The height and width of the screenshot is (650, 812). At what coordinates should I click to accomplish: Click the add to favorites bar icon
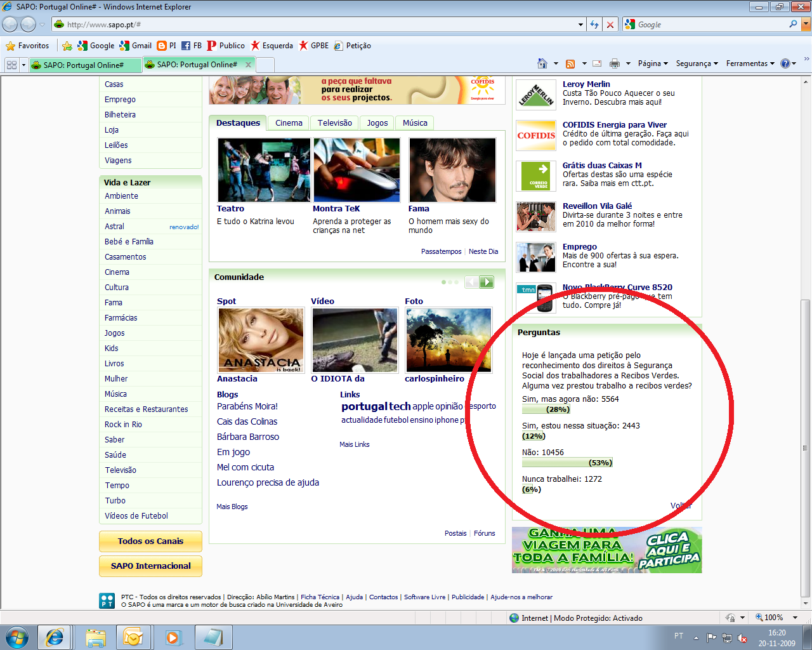coord(67,46)
